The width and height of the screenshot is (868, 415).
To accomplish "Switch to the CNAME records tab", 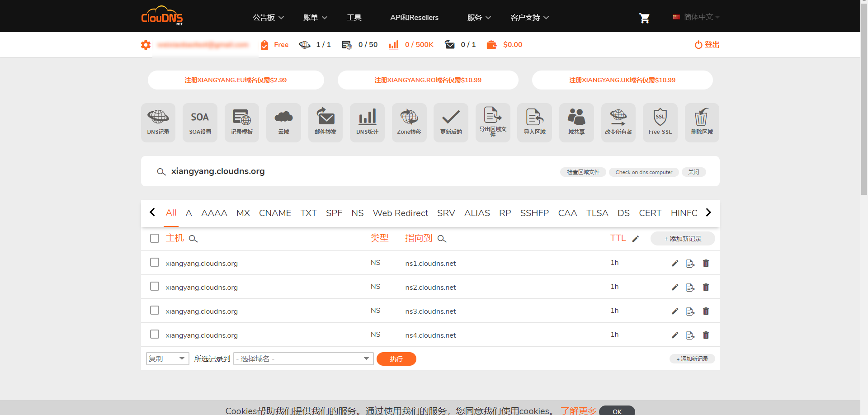I will [x=275, y=213].
